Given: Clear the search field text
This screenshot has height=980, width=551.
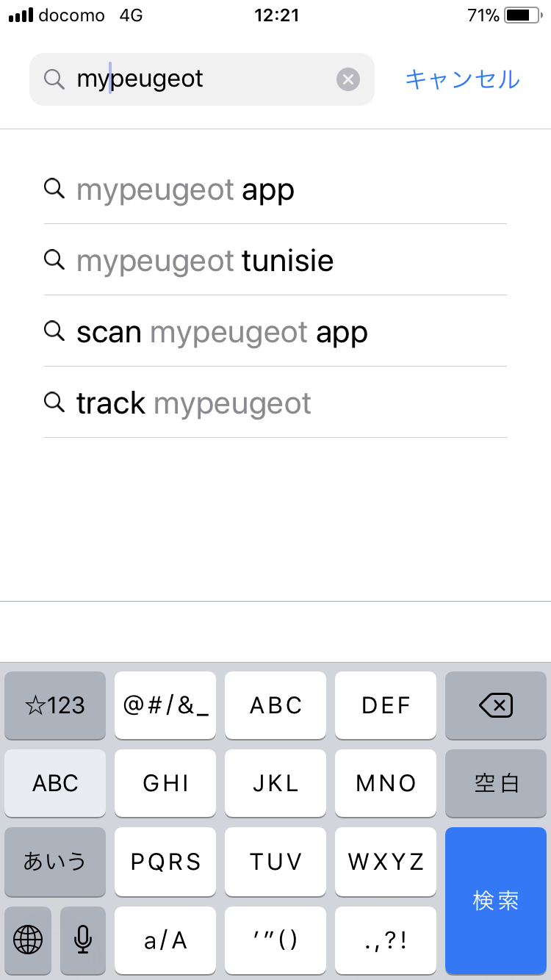Looking at the screenshot, I should (x=348, y=79).
